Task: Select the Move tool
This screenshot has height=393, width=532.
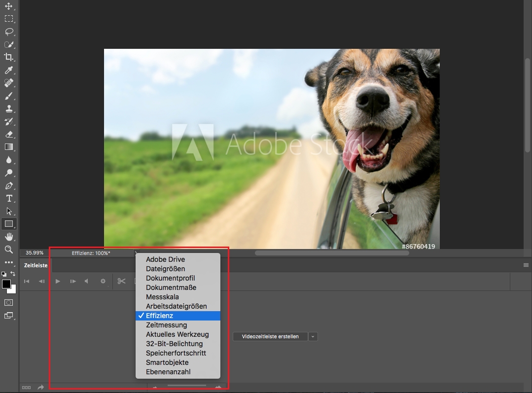Action: (x=8, y=6)
